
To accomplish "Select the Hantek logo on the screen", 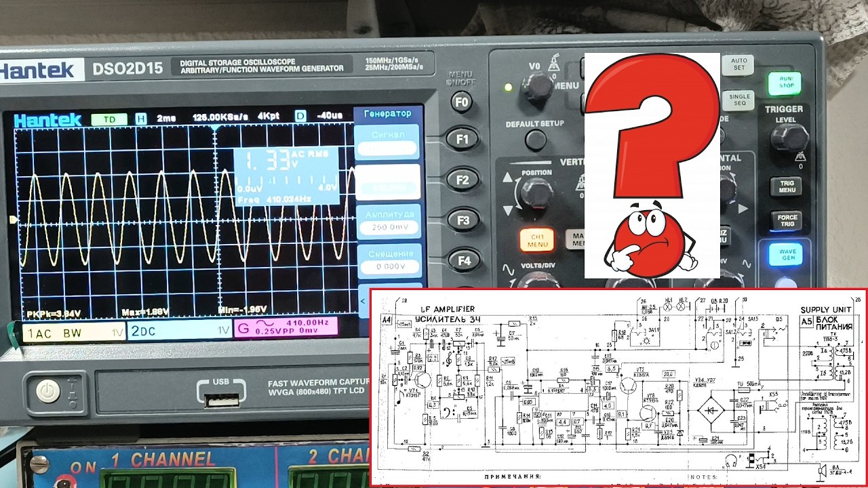I will click(x=48, y=121).
